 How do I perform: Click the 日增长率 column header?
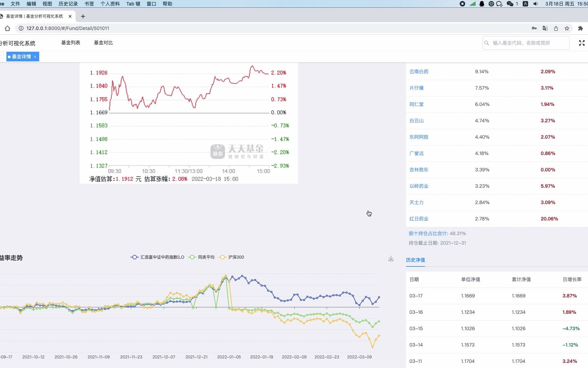coord(572,279)
